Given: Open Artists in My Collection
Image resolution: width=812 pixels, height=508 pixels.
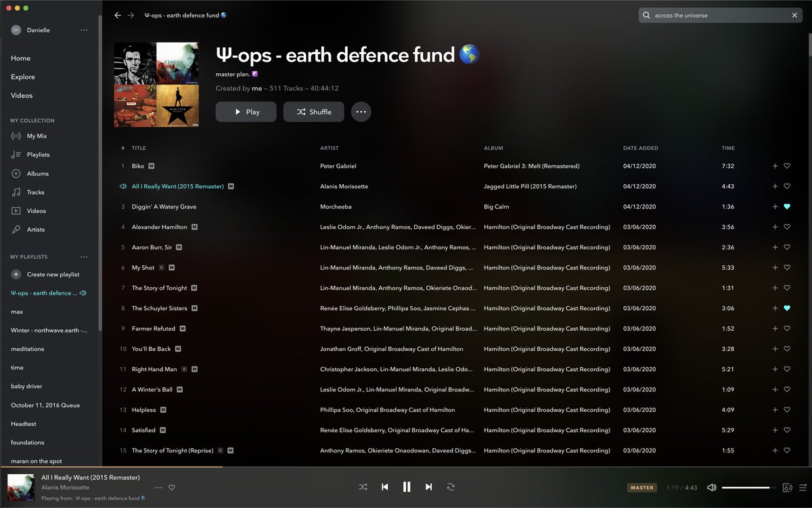Looking at the screenshot, I should coord(35,230).
